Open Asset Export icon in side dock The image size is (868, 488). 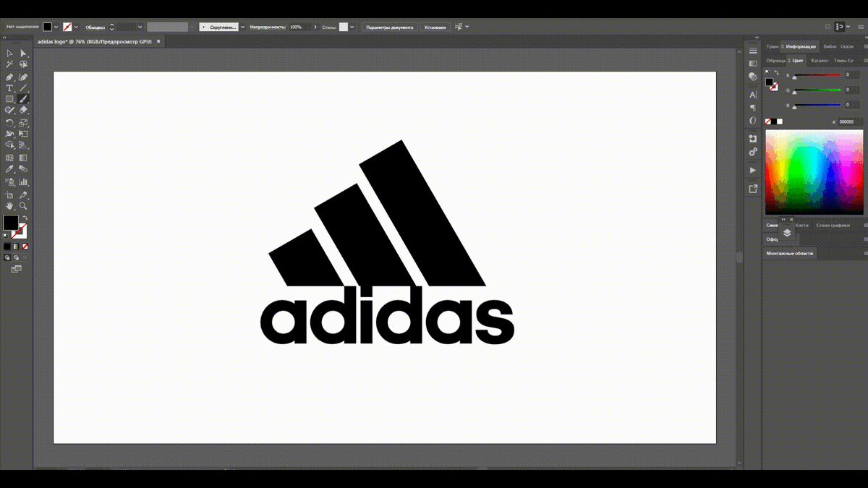(753, 188)
